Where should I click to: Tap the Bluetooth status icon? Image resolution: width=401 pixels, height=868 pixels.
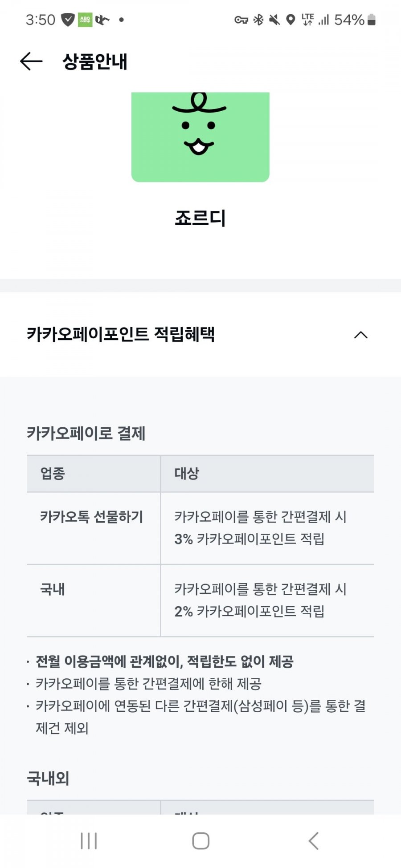tap(258, 20)
